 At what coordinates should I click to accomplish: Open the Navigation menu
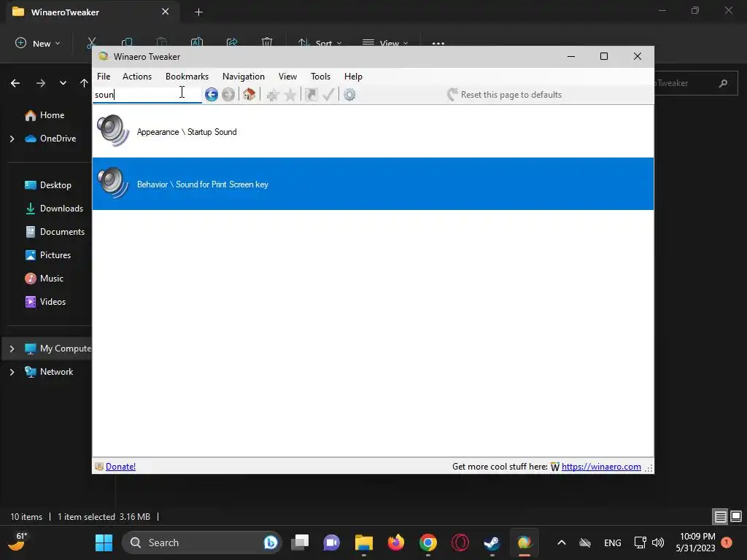coord(244,76)
